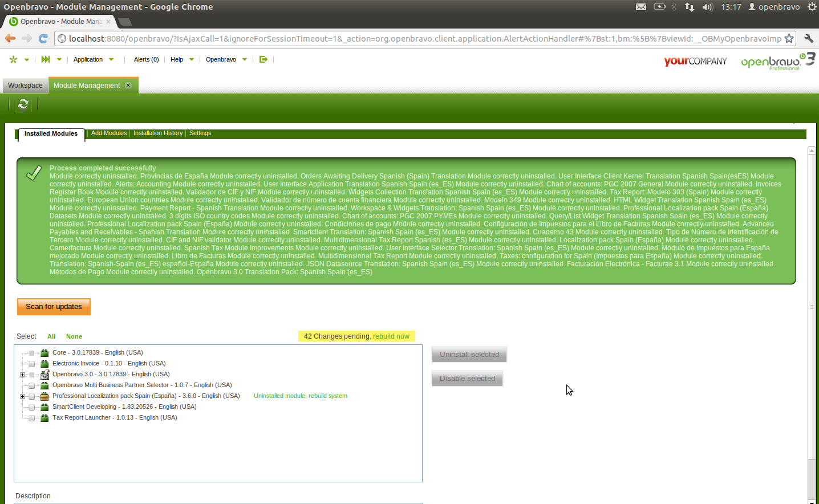Click the Uninstalled module, rebuild system link
819x504 pixels.
pos(301,396)
